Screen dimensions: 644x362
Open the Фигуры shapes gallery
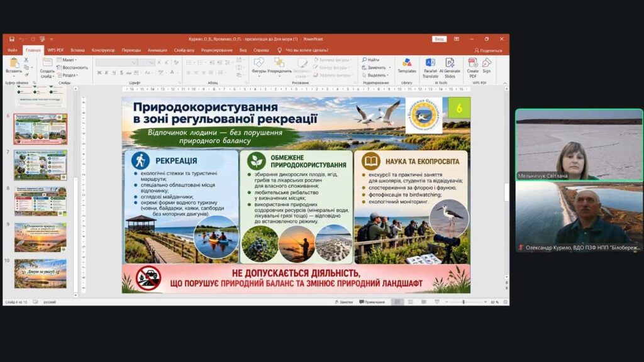point(258,65)
